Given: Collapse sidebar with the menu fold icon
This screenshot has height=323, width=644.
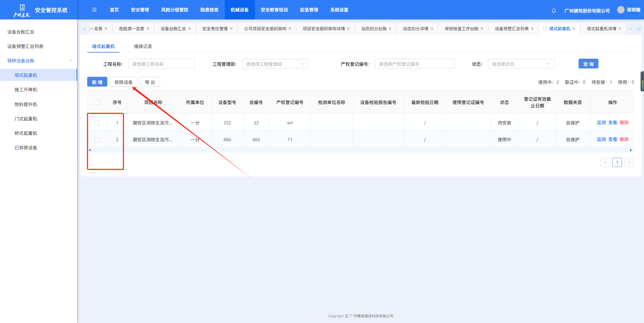Looking at the screenshot, I should pyautogui.click(x=94, y=10).
